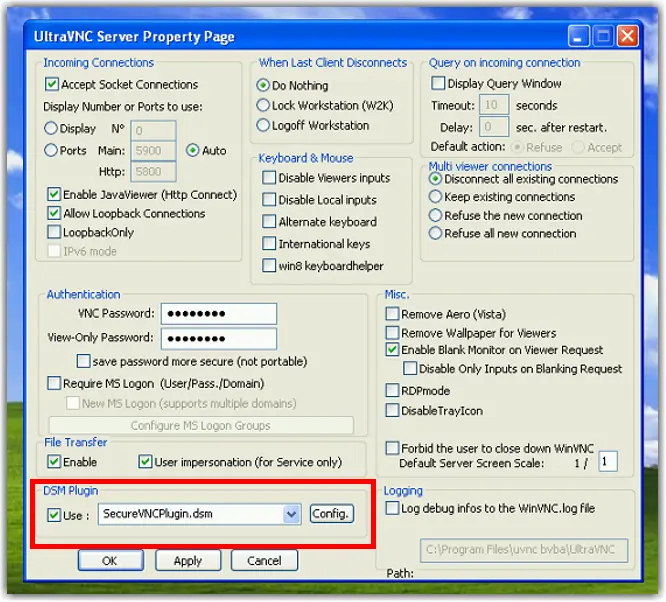
Task: Enable the LoopbackOnly checkbox
Action: pyautogui.click(x=54, y=232)
